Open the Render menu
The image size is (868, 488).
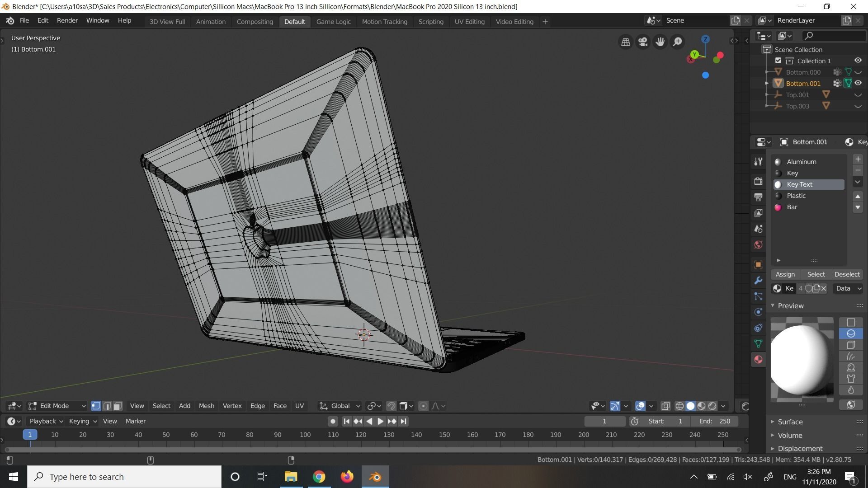[67, 20]
